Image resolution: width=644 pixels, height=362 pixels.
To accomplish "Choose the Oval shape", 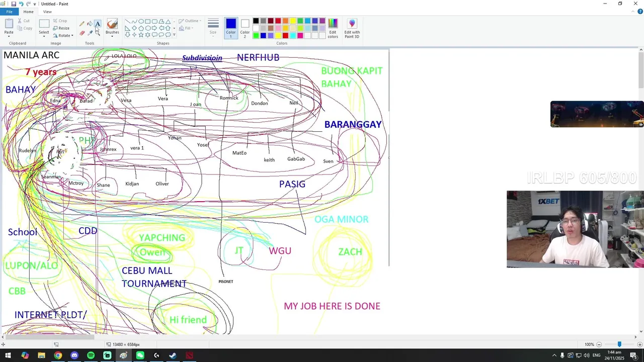I will 141,22.
